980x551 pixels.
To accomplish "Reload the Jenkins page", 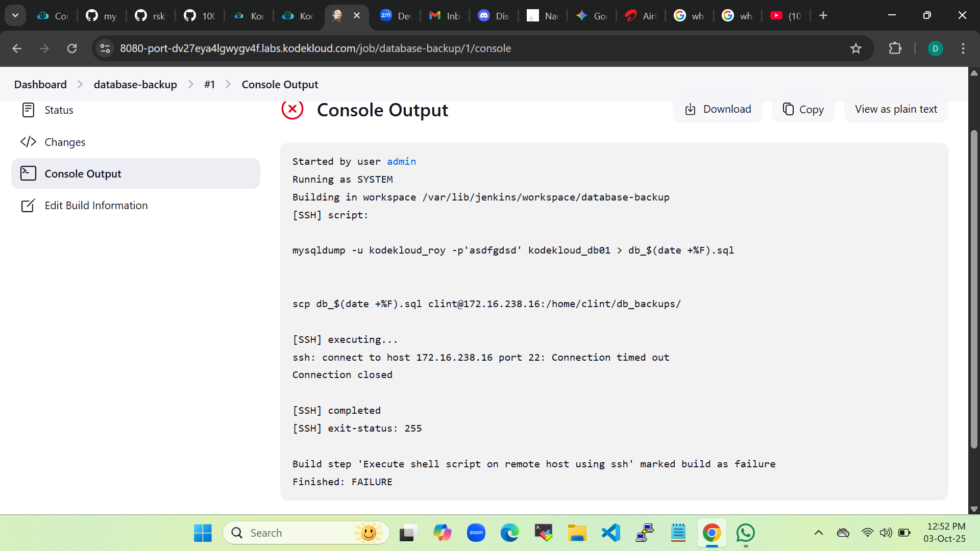I will pyautogui.click(x=72, y=48).
